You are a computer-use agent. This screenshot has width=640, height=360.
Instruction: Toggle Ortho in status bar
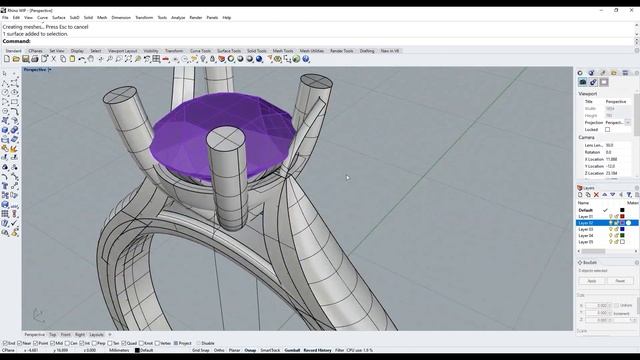(219, 350)
